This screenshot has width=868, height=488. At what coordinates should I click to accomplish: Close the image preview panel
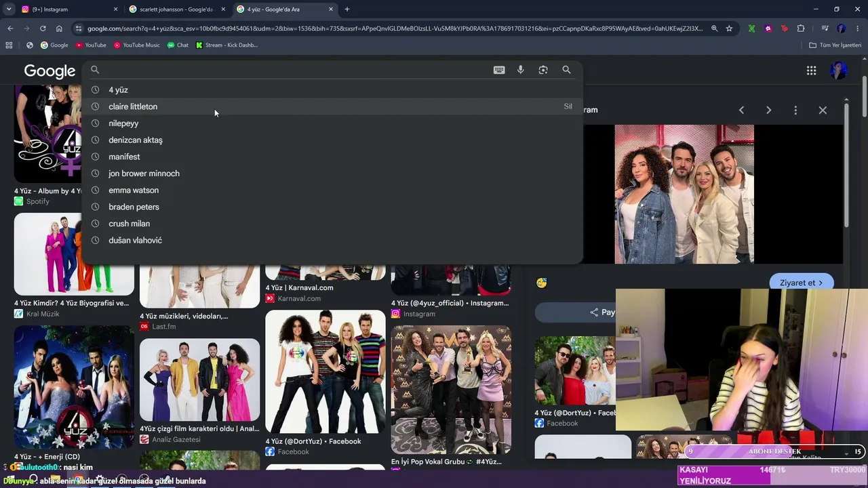pyautogui.click(x=823, y=110)
